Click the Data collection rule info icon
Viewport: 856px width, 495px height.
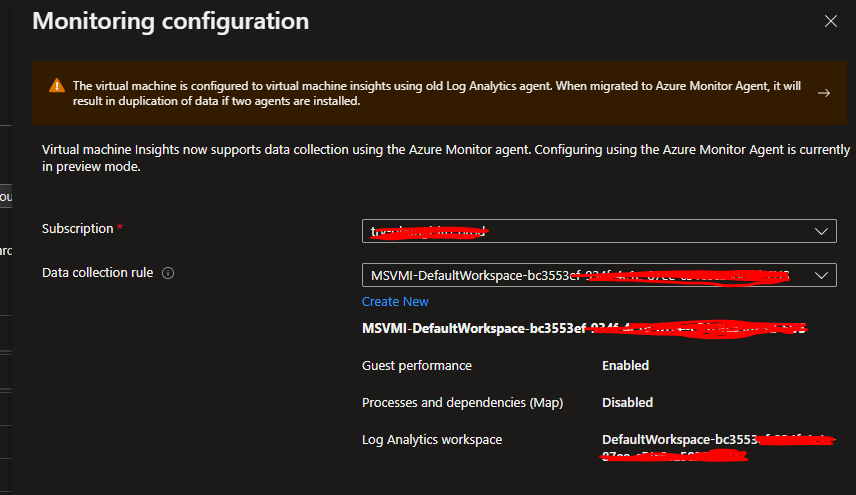click(168, 273)
